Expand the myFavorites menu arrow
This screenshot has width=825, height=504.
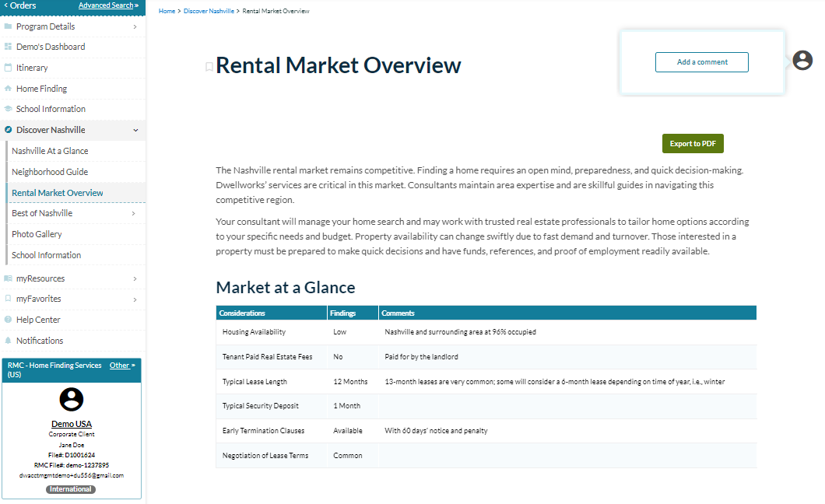[x=135, y=299]
